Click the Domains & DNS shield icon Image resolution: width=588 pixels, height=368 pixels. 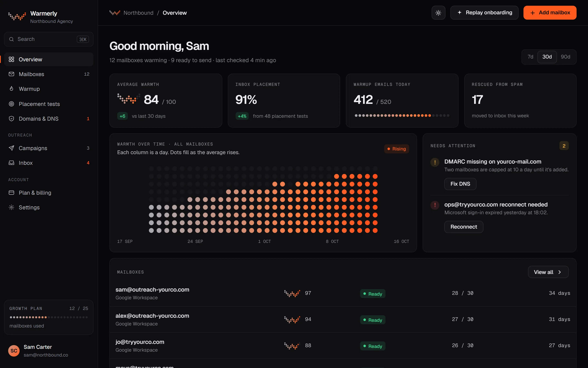11,119
